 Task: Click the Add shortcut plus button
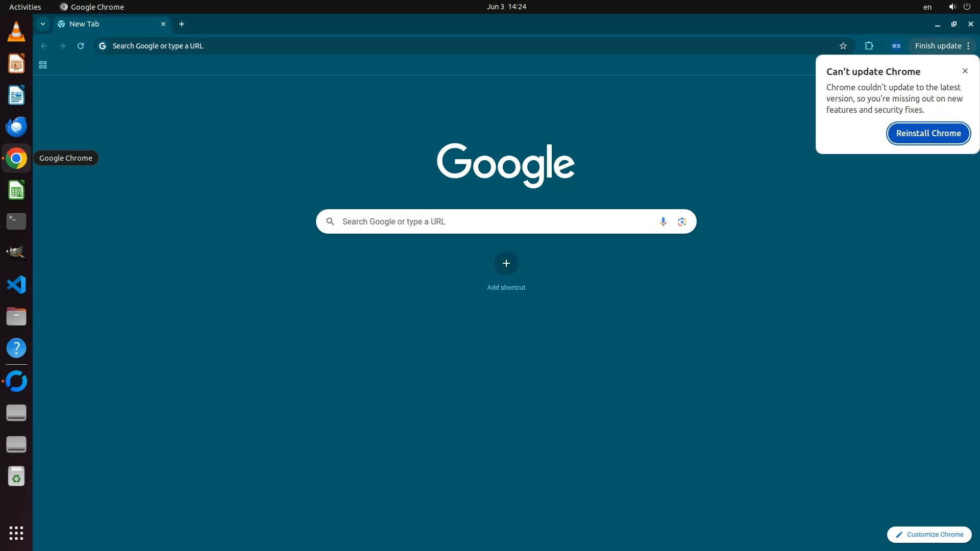click(x=506, y=263)
